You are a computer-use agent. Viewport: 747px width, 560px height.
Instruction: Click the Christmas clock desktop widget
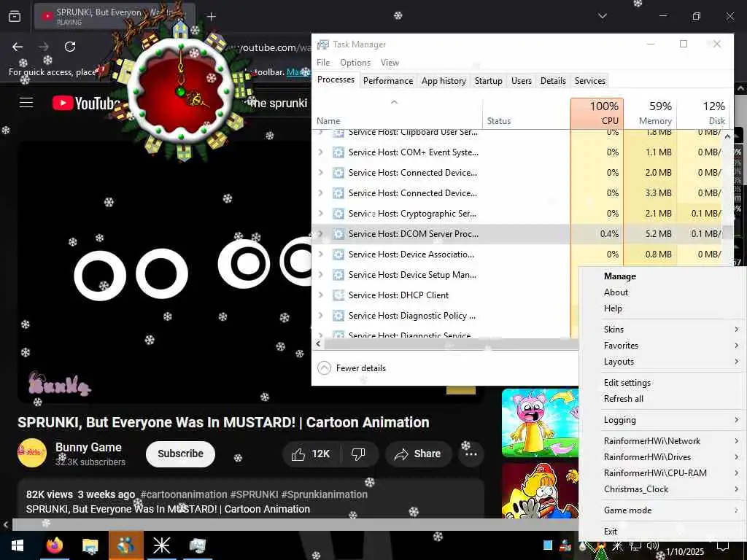pos(181,93)
